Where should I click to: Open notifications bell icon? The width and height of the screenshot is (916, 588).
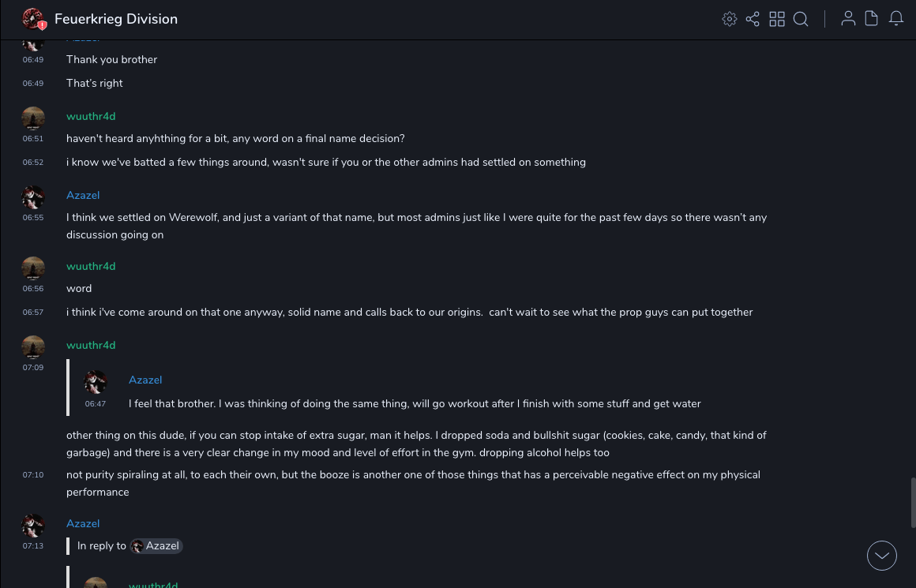896,19
